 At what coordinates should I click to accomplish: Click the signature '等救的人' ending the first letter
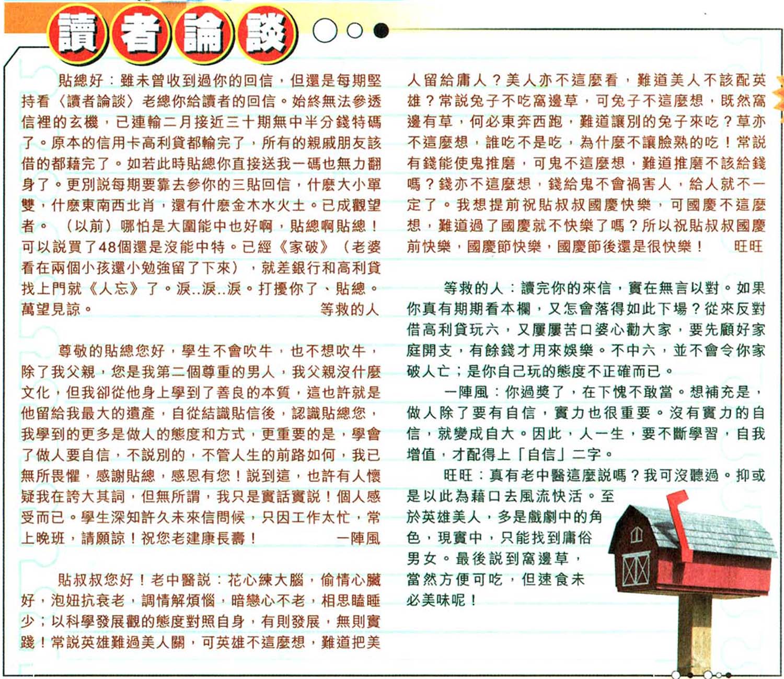pyautogui.click(x=350, y=309)
